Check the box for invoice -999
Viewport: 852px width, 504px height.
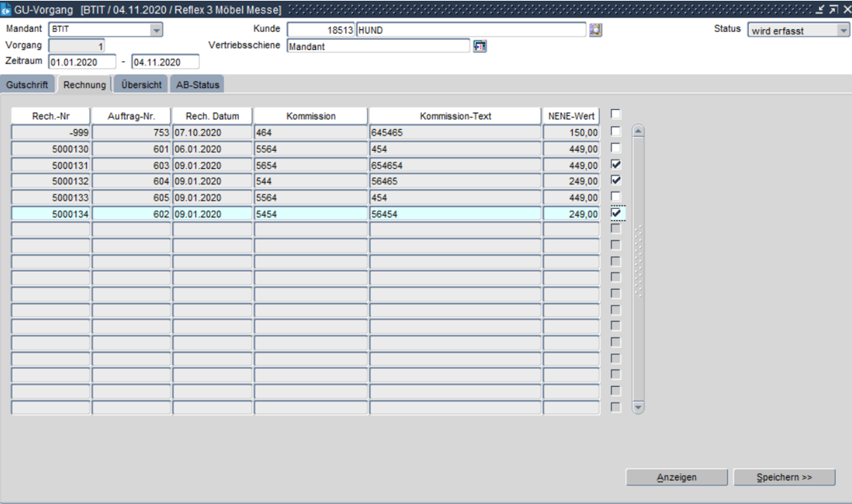[x=615, y=131]
